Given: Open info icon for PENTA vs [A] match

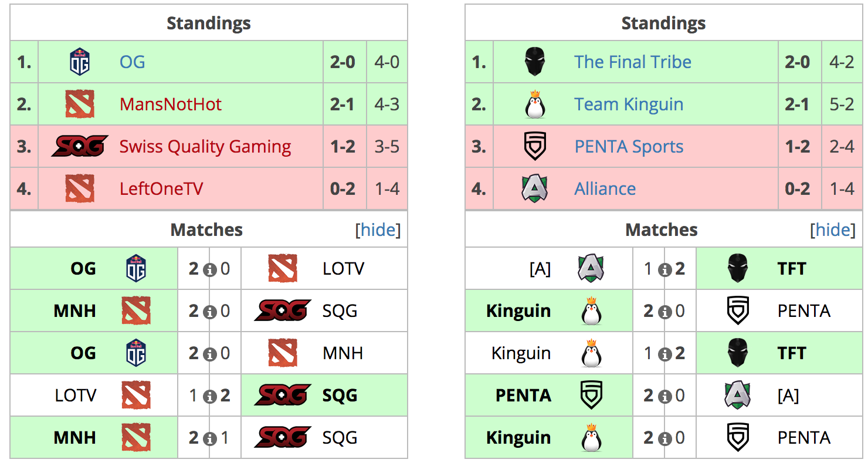Looking at the screenshot, I should [x=664, y=396].
